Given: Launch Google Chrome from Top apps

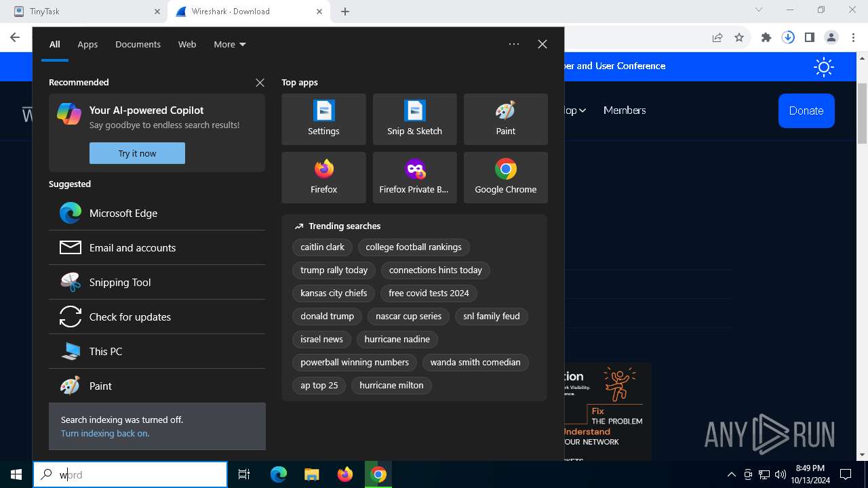Looking at the screenshot, I should pyautogui.click(x=505, y=178).
